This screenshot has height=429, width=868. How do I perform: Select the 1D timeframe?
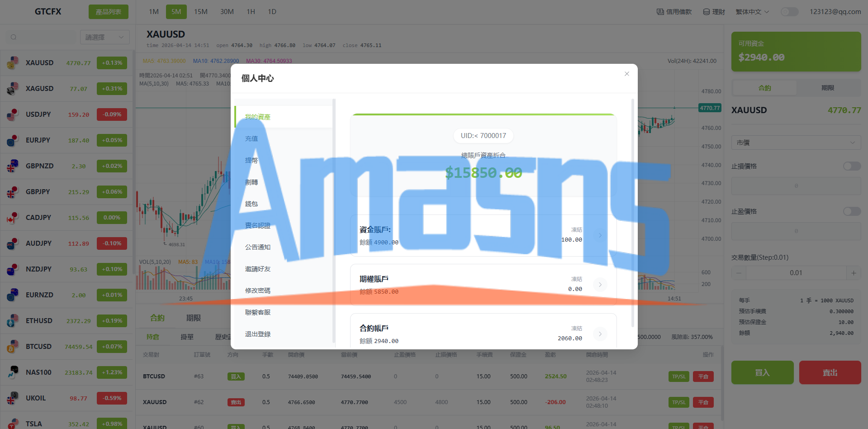pyautogui.click(x=272, y=12)
